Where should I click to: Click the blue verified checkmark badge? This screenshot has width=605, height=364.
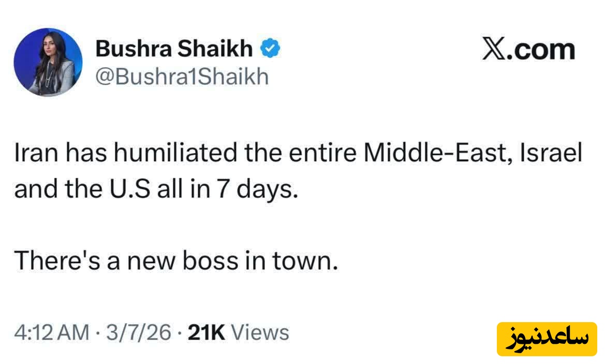[270, 49]
